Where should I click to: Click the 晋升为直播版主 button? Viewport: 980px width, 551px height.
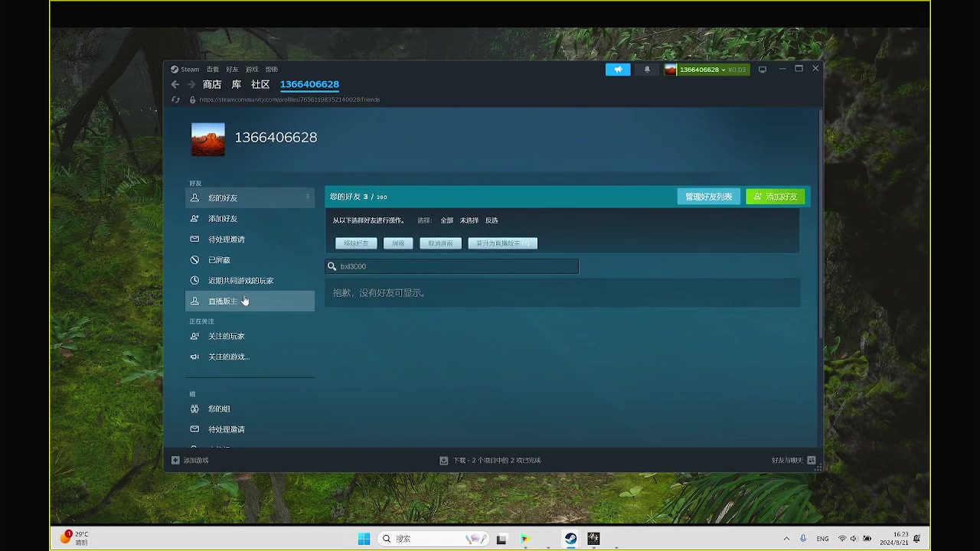(502, 243)
